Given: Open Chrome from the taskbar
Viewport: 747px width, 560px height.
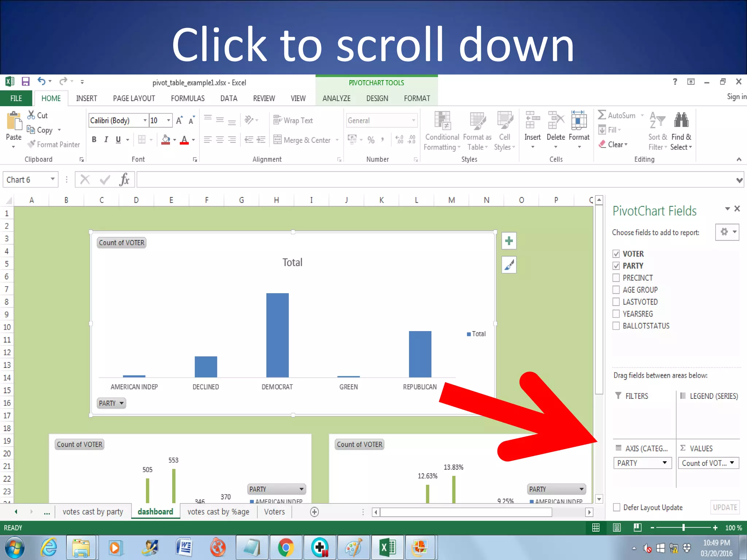Looking at the screenshot, I should pos(286,548).
